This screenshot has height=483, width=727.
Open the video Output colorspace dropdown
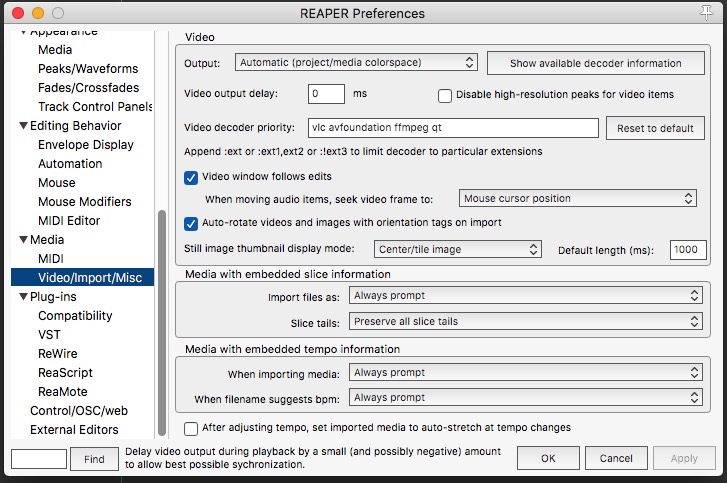coord(357,63)
